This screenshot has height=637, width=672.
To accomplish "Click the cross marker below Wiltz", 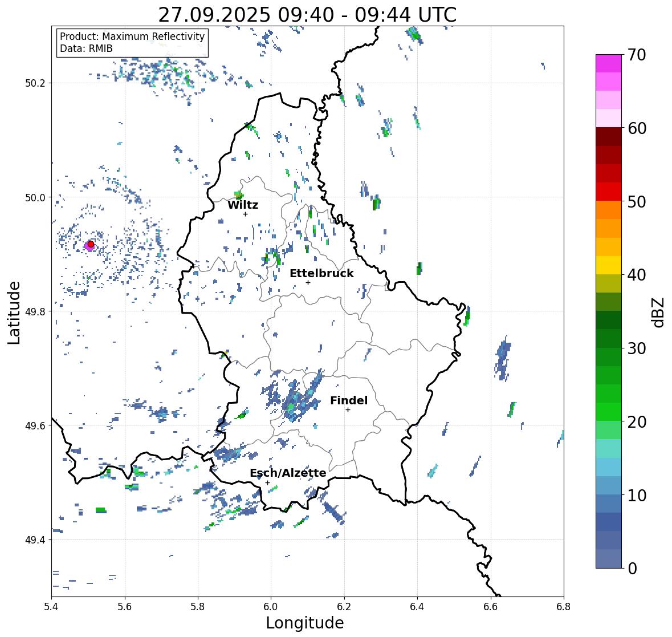I will tap(245, 214).
